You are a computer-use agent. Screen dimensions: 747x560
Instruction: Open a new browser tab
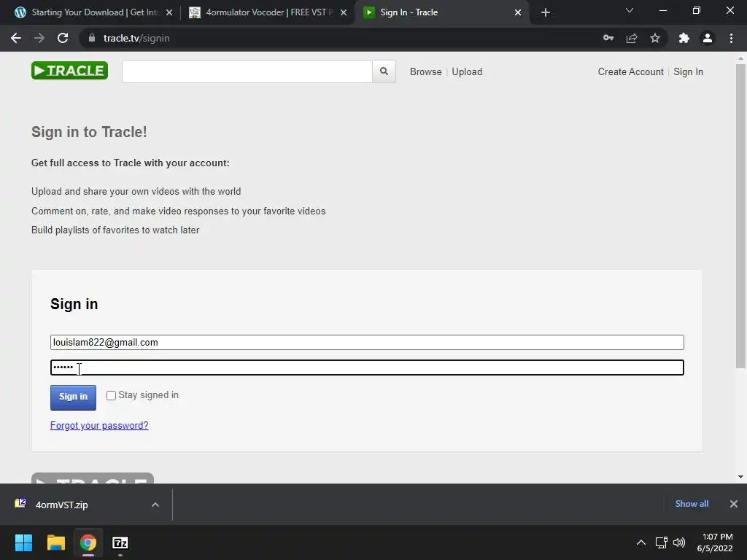pos(546,12)
